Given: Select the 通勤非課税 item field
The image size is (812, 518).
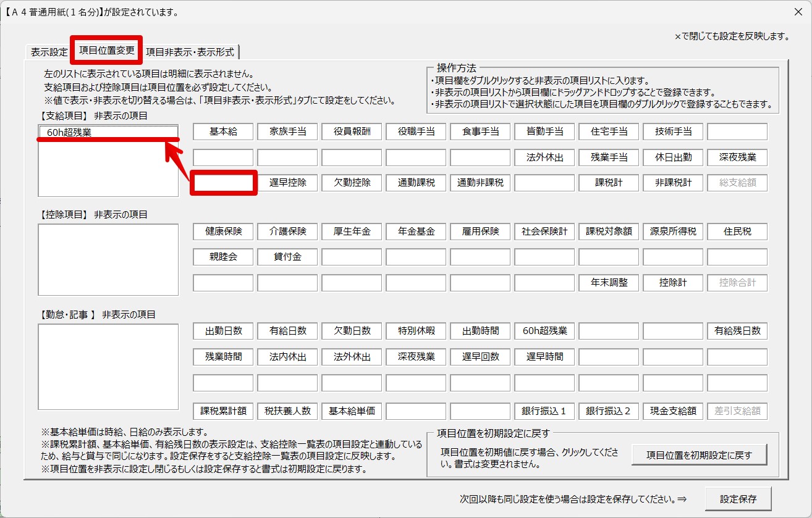Looking at the screenshot, I should click(x=480, y=183).
